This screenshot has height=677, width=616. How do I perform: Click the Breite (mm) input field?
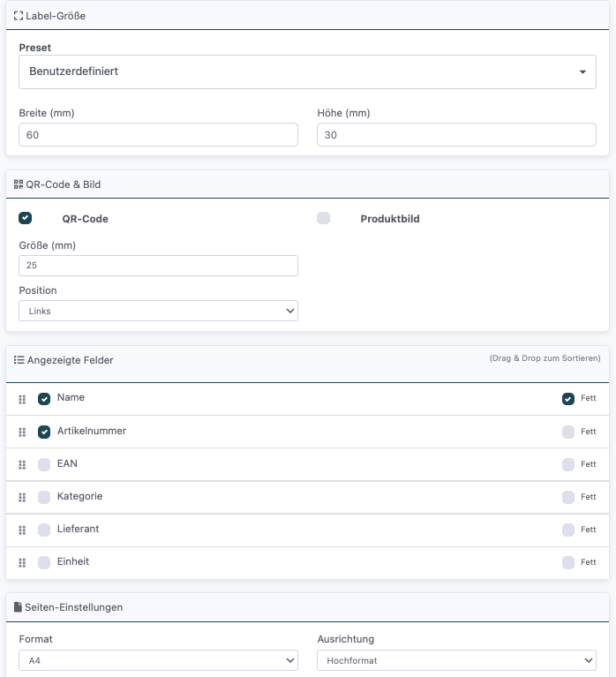(158, 135)
